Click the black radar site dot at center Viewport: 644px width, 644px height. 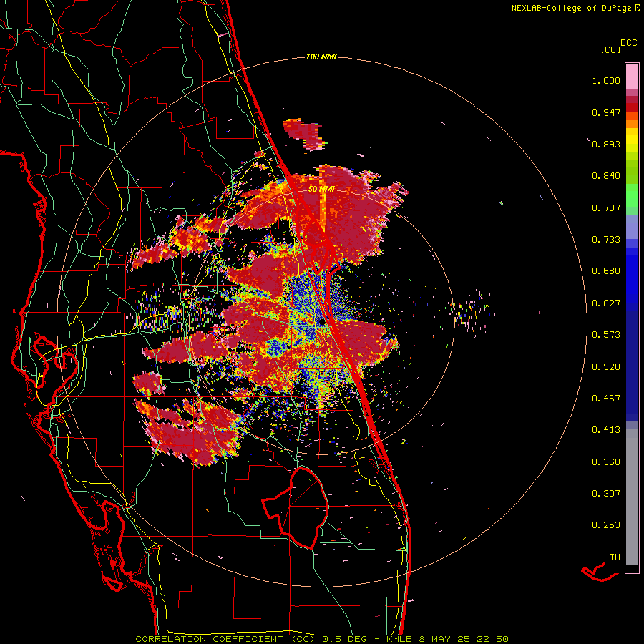coord(321,323)
